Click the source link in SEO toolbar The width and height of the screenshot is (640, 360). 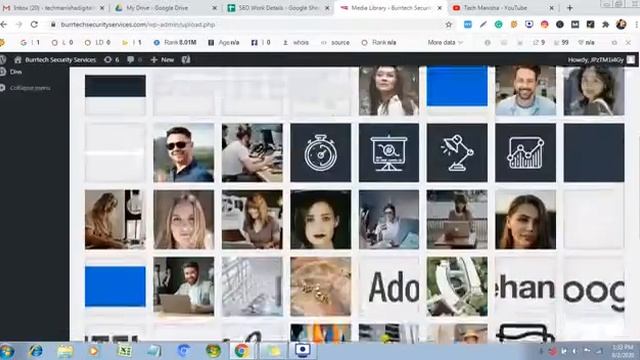336,42
